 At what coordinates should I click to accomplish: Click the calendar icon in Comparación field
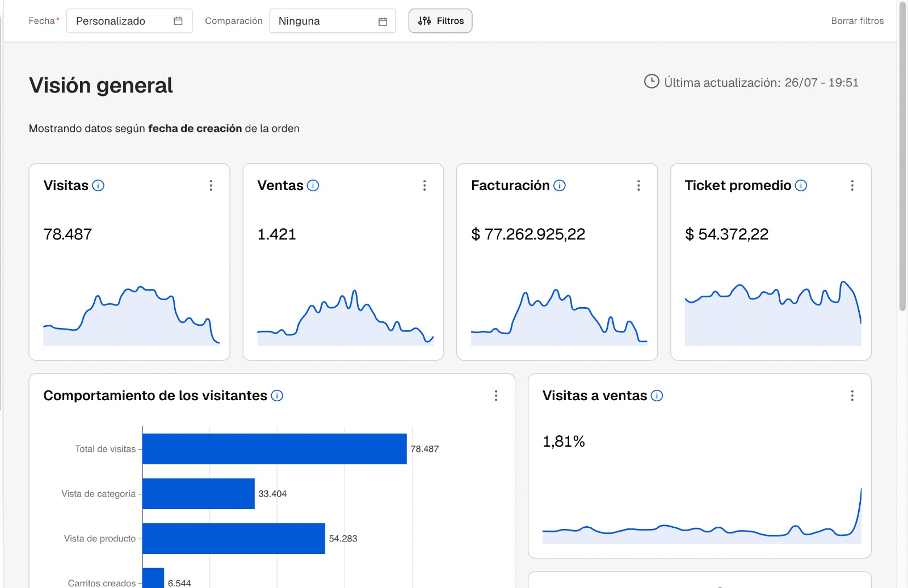tap(383, 22)
